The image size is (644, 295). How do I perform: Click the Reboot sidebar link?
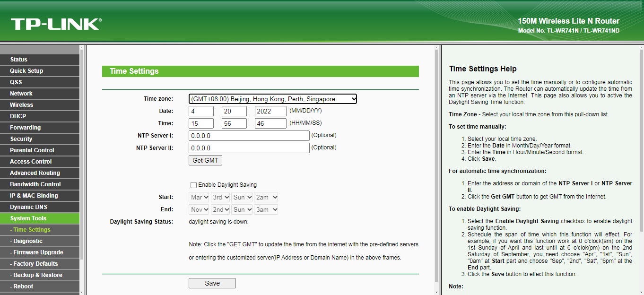23,286
